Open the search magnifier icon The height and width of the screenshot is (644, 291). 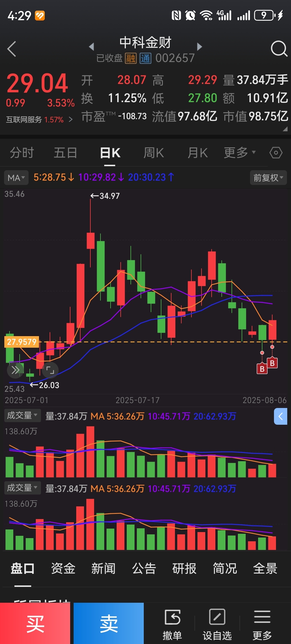coord(279,49)
